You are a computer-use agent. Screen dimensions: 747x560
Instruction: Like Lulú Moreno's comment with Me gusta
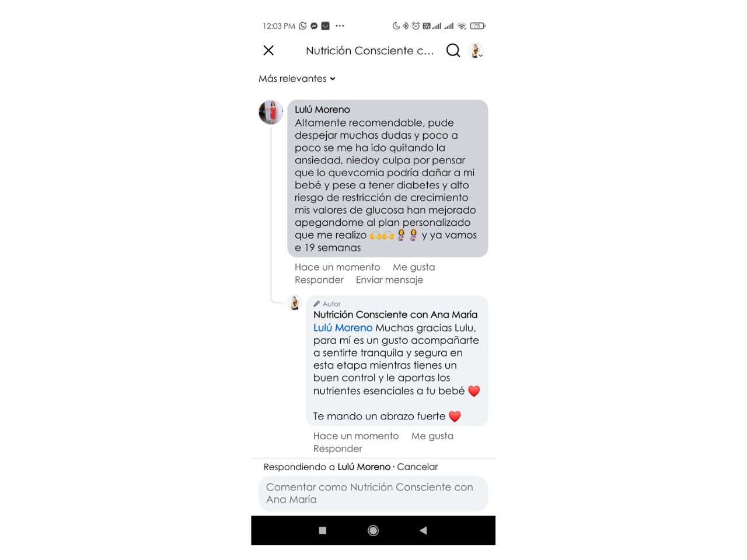[414, 267]
